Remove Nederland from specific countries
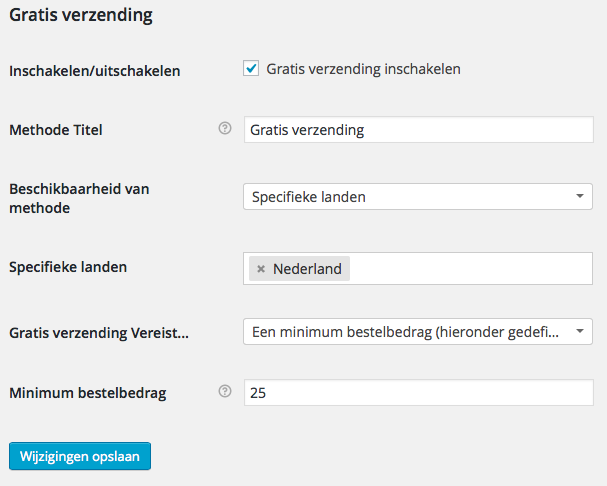 (261, 269)
